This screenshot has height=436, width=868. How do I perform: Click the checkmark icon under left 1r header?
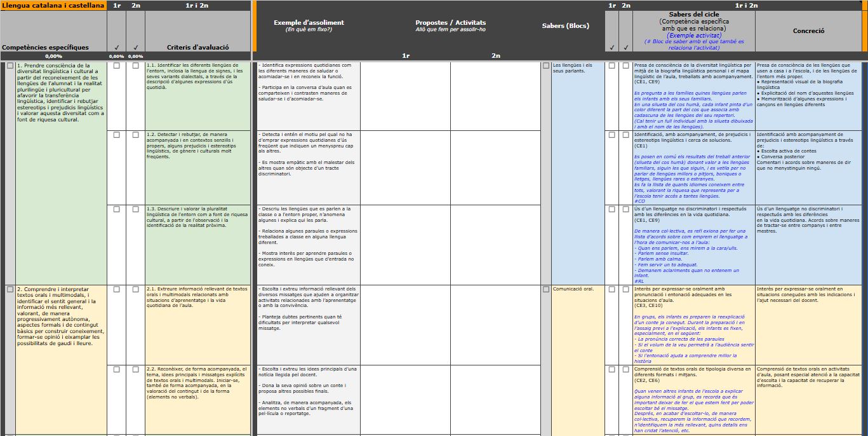[116, 47]
